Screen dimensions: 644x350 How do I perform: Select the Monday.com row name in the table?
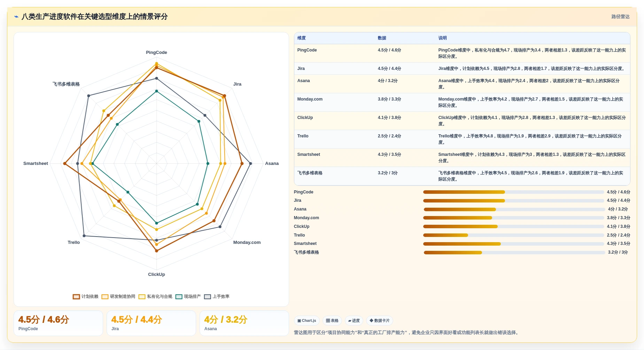310,99
